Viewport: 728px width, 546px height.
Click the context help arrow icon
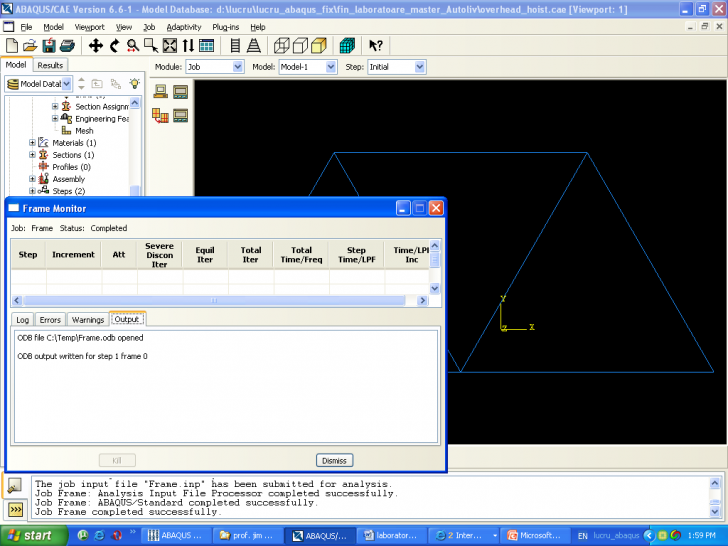(376, 46)
